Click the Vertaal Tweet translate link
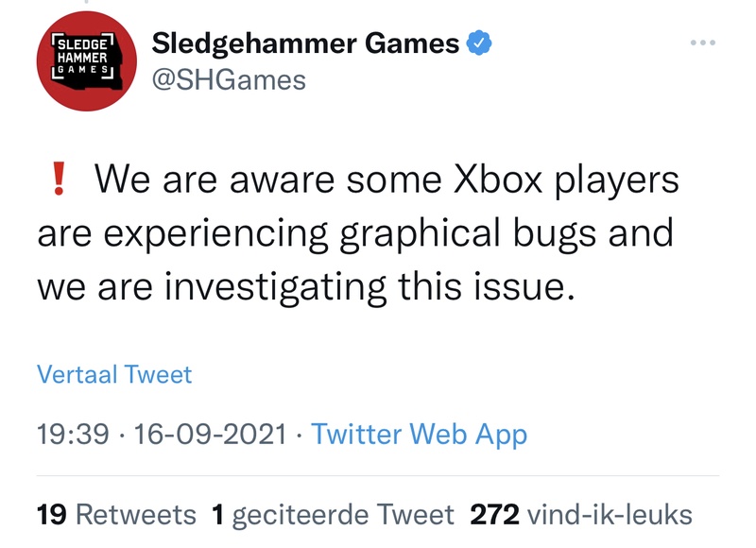Screen dimensions: 756x548 click(x=114, y=374)
